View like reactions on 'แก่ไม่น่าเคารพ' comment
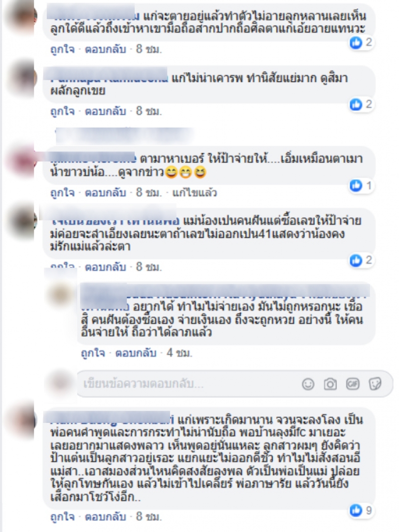399x532 pixels. [x=361, y=104]
